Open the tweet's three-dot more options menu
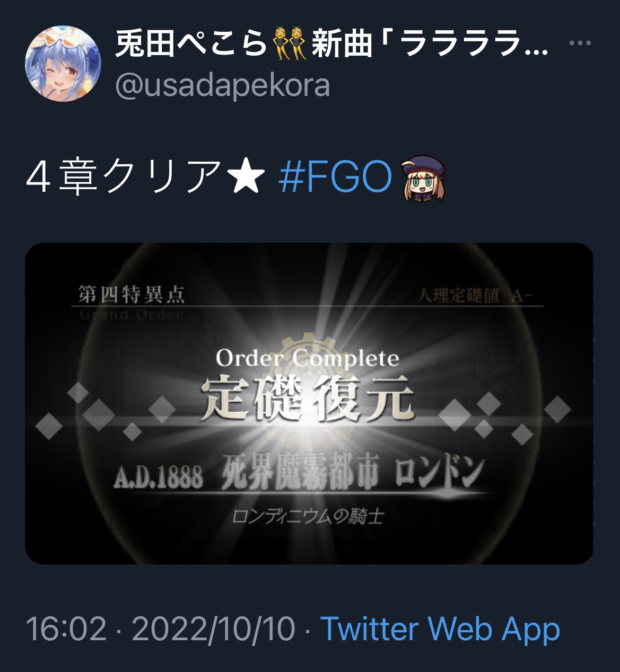620x672 pixels. pos(580,43)
